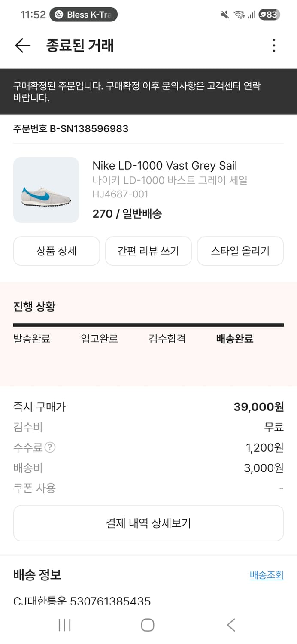297x644 pixels.
Task: Tap the 진행 상황 progress bar
Action: pyautogui.click(x=148, y=324)
